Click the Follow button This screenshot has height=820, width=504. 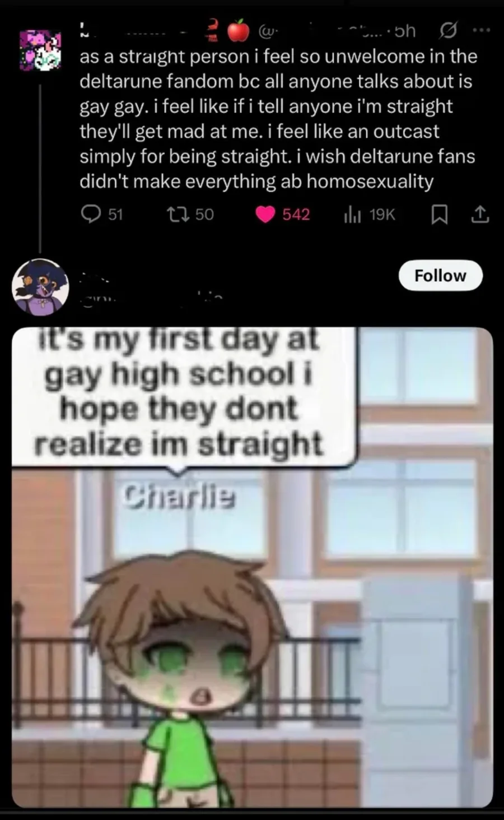coord(440,275)
